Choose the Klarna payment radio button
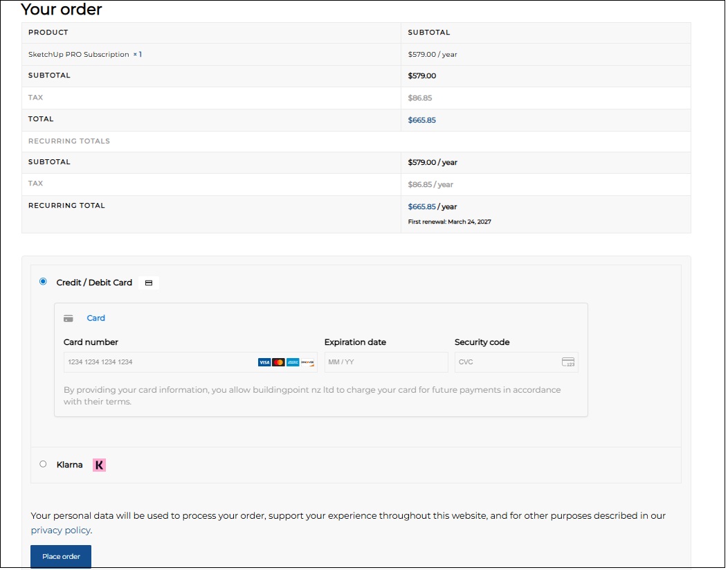Image resolution: width=728 pixels, height=570 pixels. (x=44, y=465)
